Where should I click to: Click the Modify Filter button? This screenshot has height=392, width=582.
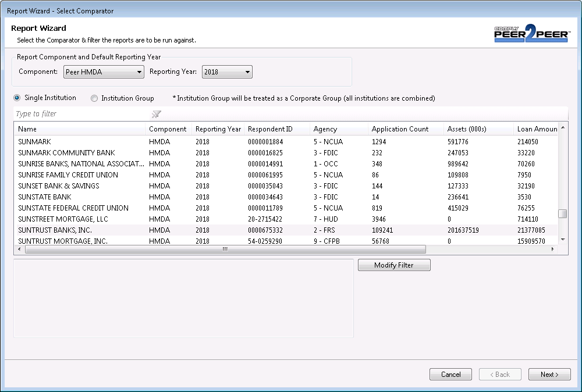click(x=394, y=265)
